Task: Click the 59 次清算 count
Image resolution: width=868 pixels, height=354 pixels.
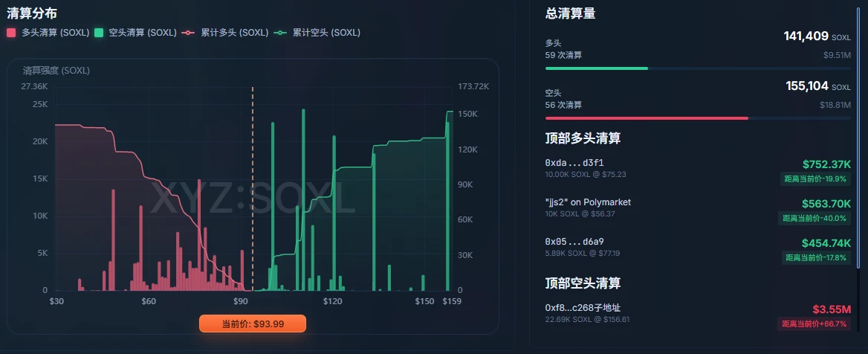Action: 563,55
